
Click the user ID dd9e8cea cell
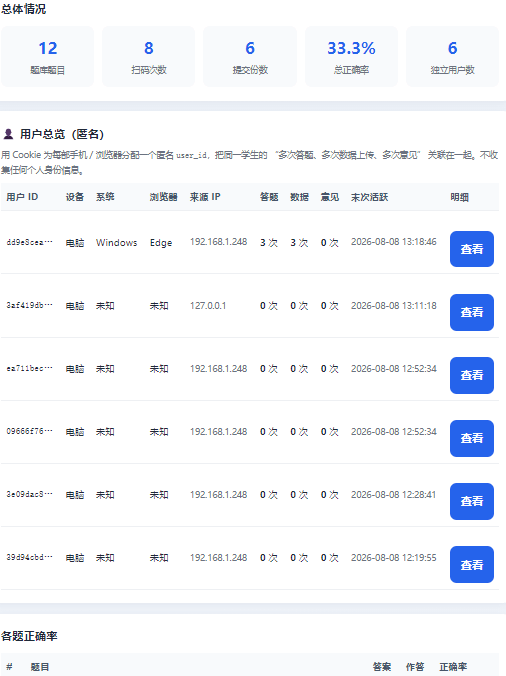coord(29,242)
